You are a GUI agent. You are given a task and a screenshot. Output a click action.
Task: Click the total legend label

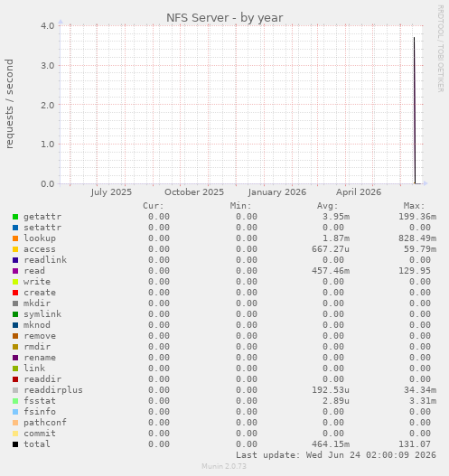37,444
